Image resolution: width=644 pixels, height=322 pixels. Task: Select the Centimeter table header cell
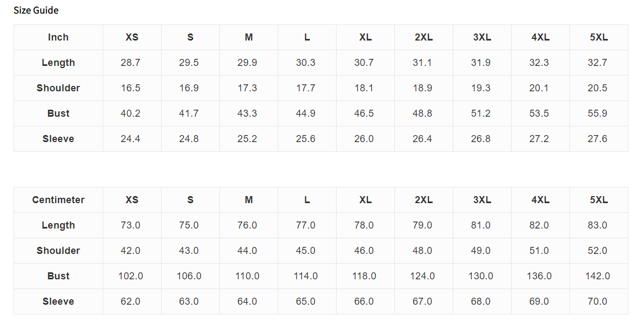coord(58,200)
